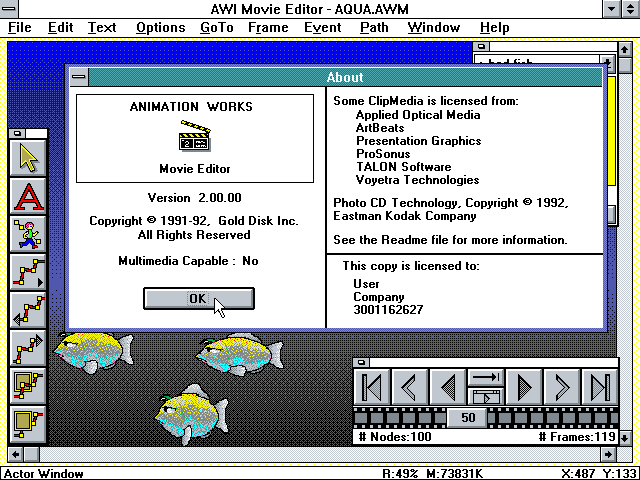Click the right arrow of the horizontal scrollbar
Viewport: 640px width, 480px height.
(x=608, y=454)
